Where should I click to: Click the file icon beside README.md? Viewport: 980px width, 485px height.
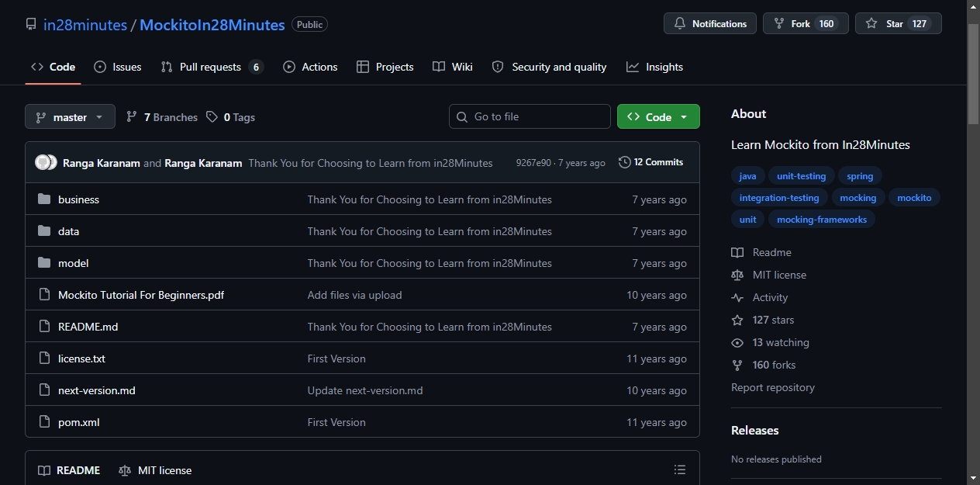(44, 327)
